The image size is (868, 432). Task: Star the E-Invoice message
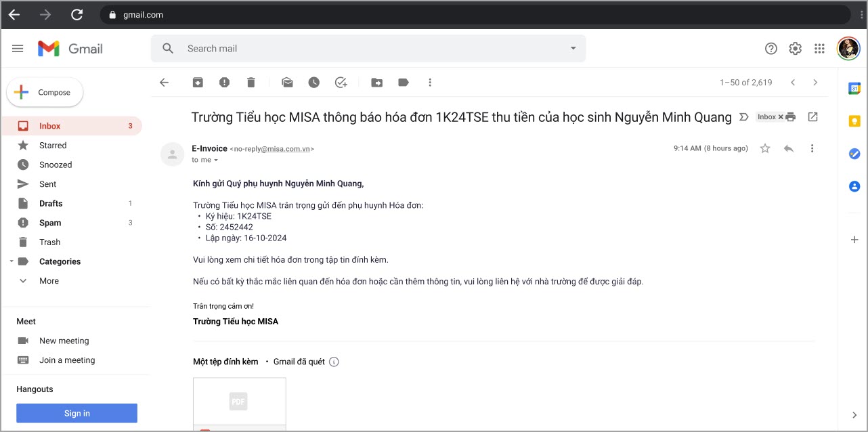[765, 148]
